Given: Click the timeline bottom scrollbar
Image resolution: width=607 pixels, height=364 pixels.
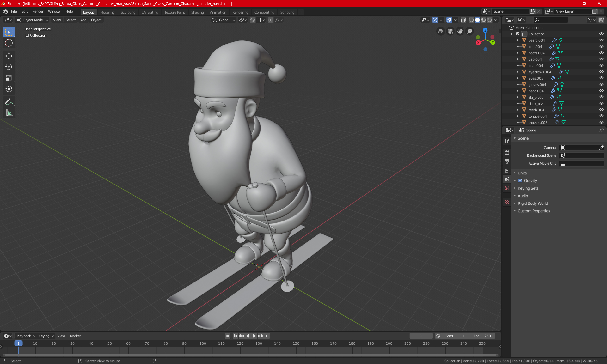Looking at the screenshot, I should coord(250,355).
